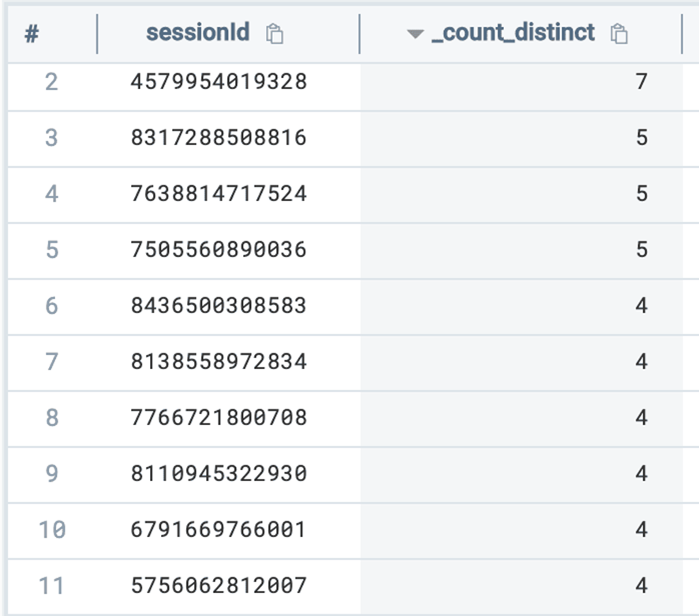The image size is (699, 616).
Task: Select session ID 8317288508816 cell
Action: tap(219, 138)
